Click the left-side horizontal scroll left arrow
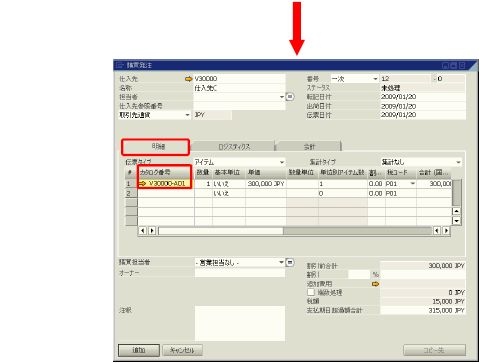Viewport: 479px width, 363px height. (143, 230)
